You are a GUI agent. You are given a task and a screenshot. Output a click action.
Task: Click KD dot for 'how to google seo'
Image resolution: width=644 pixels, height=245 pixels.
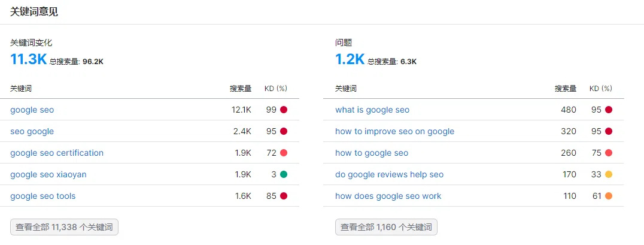(609, 153)
